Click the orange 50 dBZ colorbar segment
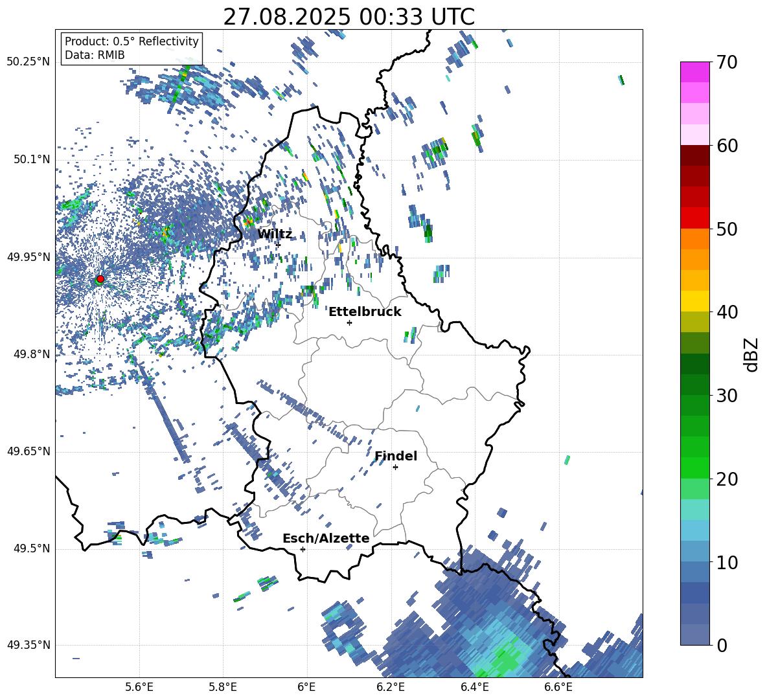 pyautogui.click(x=694, y=239)
